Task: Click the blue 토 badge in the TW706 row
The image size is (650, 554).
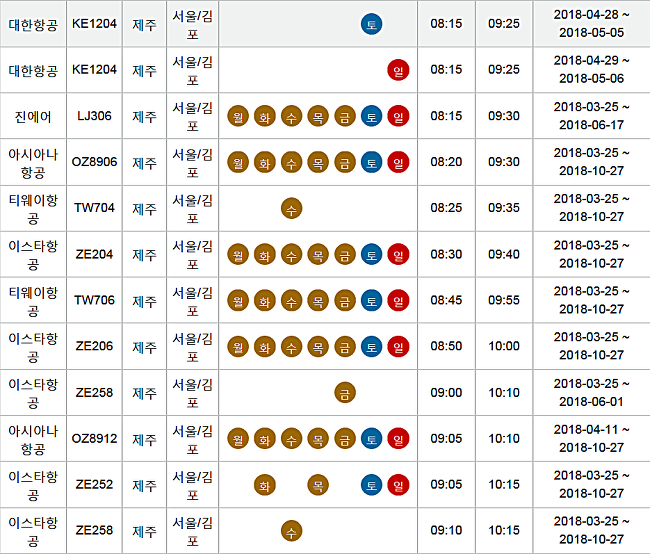Action: (371, 301)
